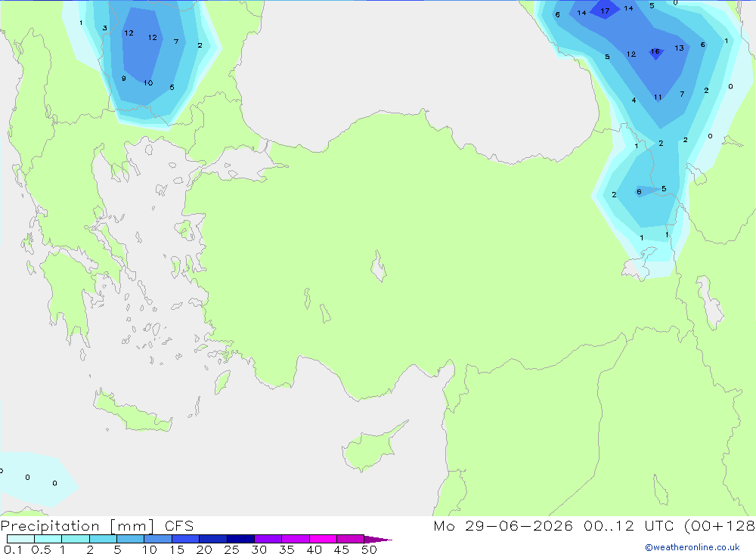Viewport: 756px width, 554px height.
Task: Click the legend label '0.5'
Action: 41,549
